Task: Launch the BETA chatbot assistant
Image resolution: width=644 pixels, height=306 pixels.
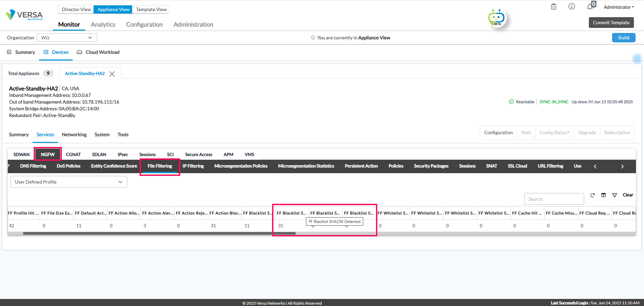Action: pyautogui.click(x=497, y=18)
